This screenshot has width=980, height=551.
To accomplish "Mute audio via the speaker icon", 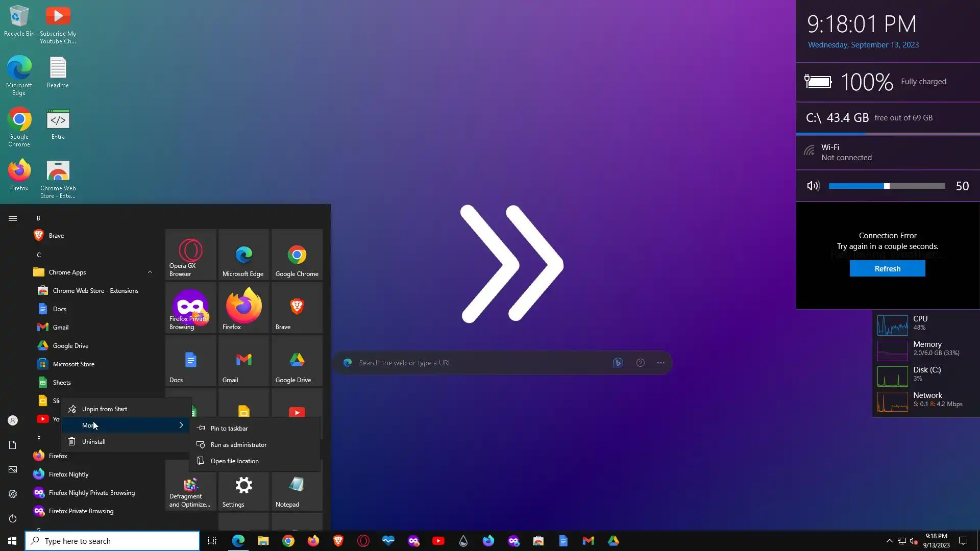I will [x=813, y=186].
